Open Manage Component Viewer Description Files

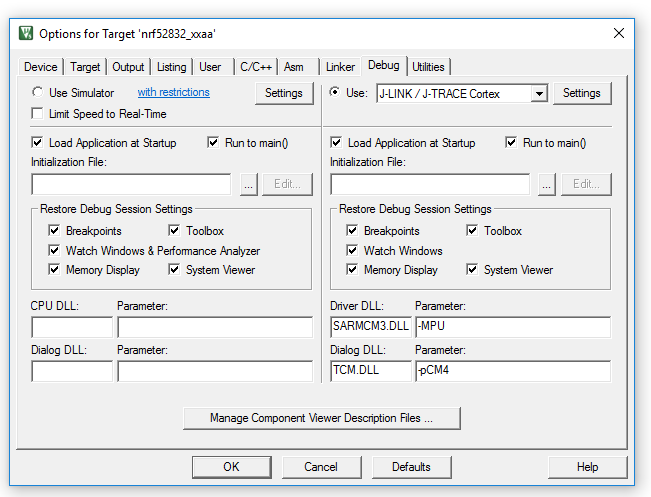click(322, 418)
